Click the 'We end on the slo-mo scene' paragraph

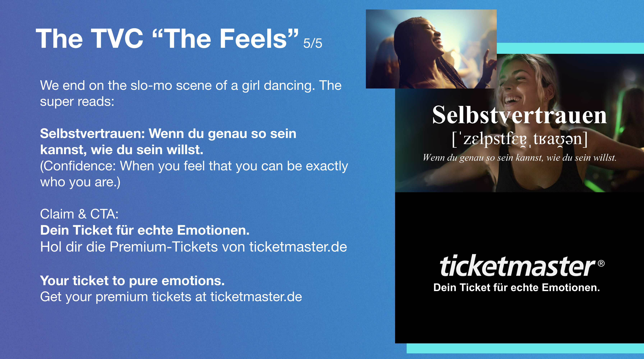coord(191,93)
